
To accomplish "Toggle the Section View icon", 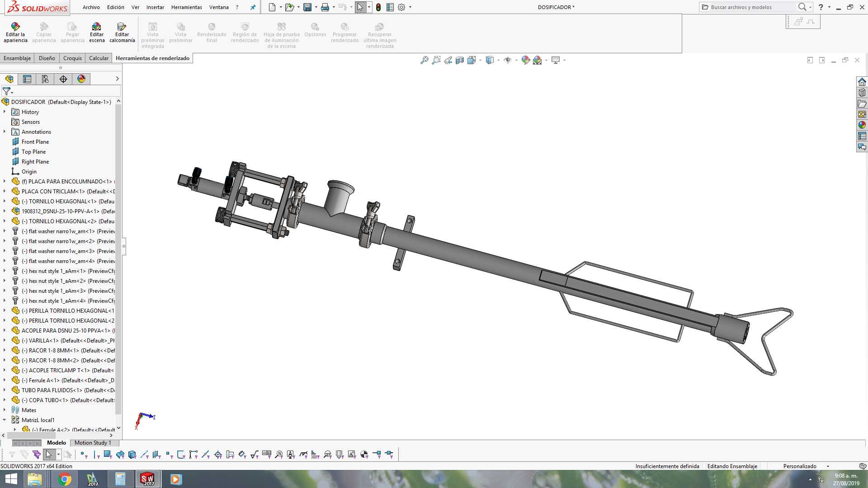I will (x=460, y=60).
